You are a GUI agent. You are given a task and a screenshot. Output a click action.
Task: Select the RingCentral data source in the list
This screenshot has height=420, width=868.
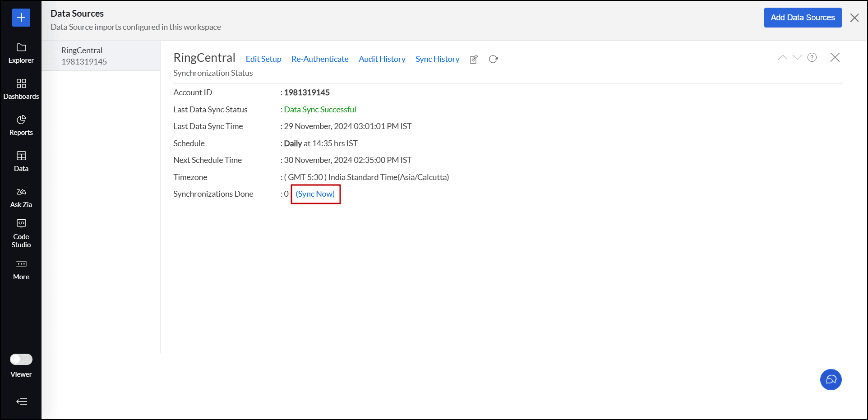pyautogui.click(x=100, y=55)
